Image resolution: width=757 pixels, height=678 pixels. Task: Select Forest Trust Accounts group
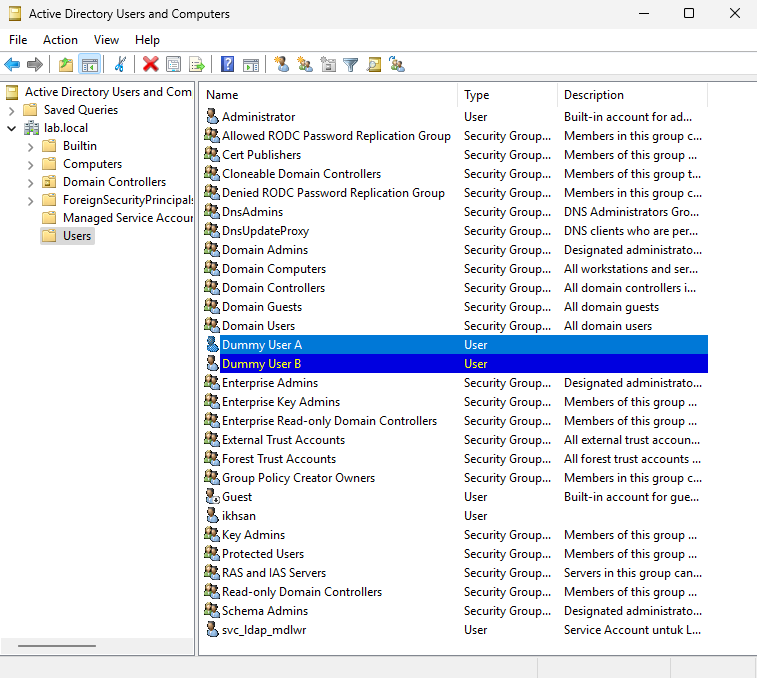(x=279, y=459)
